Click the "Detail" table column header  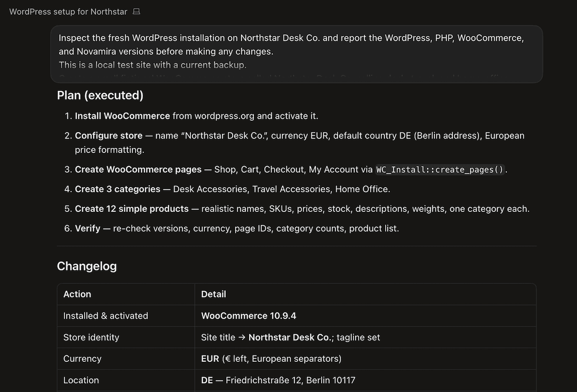(x=365, y=294)
